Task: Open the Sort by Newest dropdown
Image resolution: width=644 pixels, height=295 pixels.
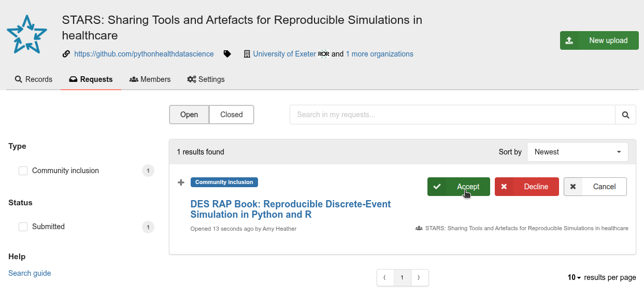Action: pyautogui.click(x=577, y=152)
